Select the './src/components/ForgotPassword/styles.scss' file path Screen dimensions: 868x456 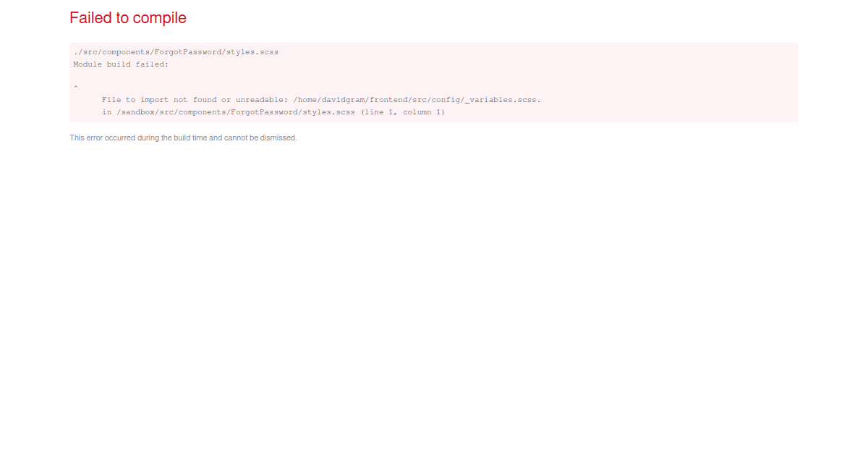(x=175, y=51)
